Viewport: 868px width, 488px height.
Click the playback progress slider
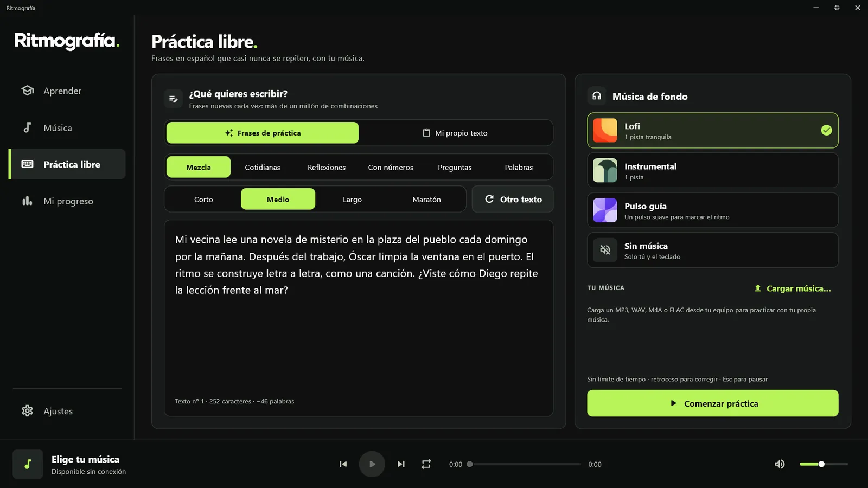click(x=525, y=464)
